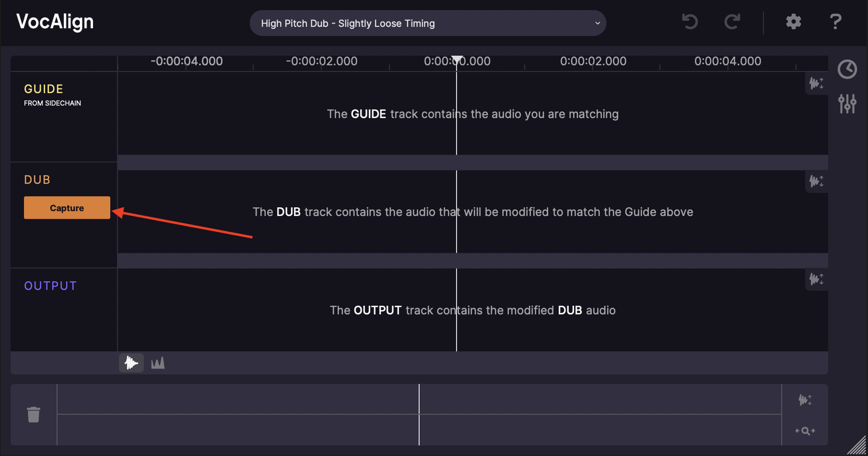868x456 pixels.
Task: Click the preset dropdown chevron arrow
Action: [598, 23]
